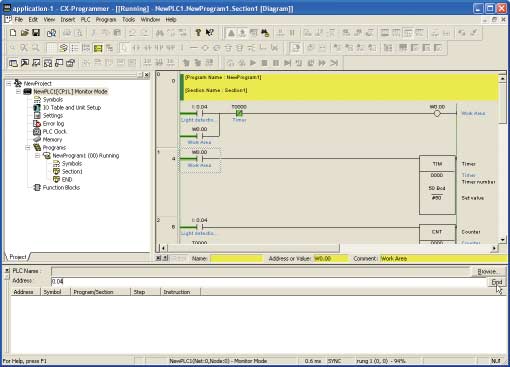Click the Program/Section column header
Image resolution: width=510 pixels, height=367 pixels.
point(100,292)
